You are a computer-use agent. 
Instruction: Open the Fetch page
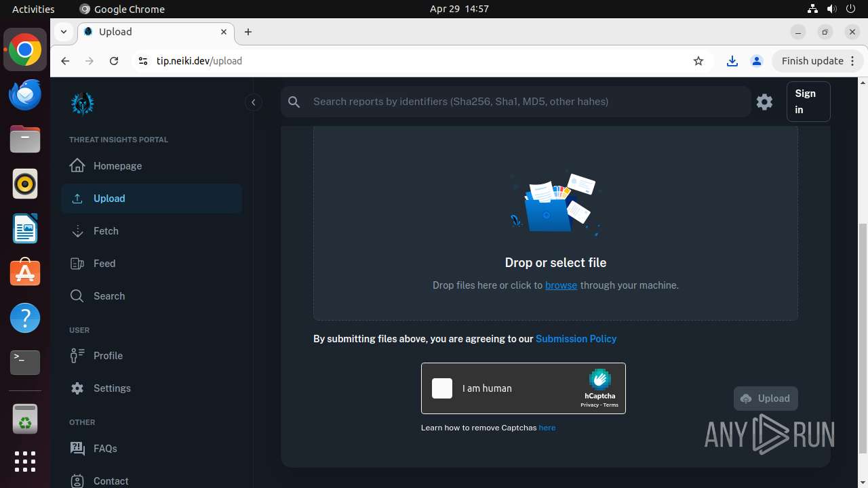point(151,231)
